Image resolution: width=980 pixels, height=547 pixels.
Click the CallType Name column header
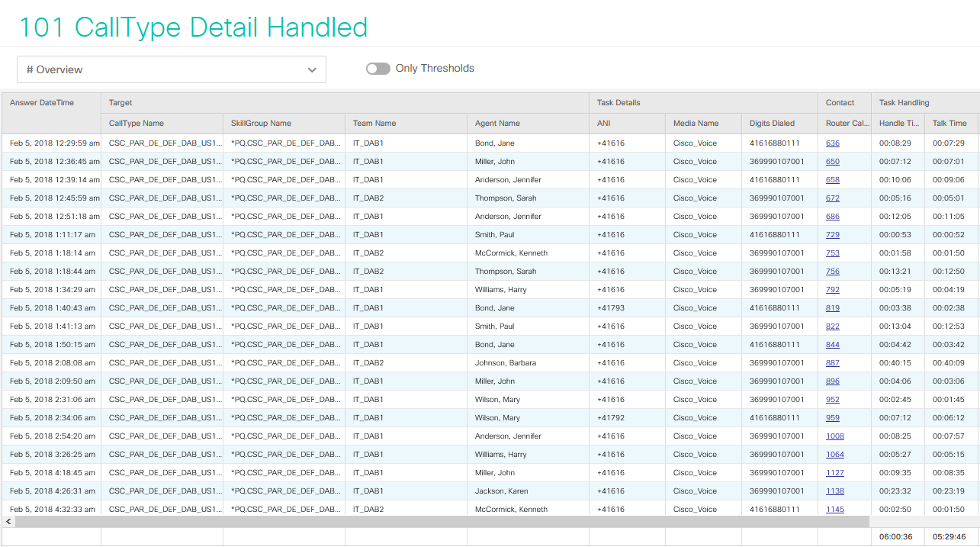click(x=162, y=124)
